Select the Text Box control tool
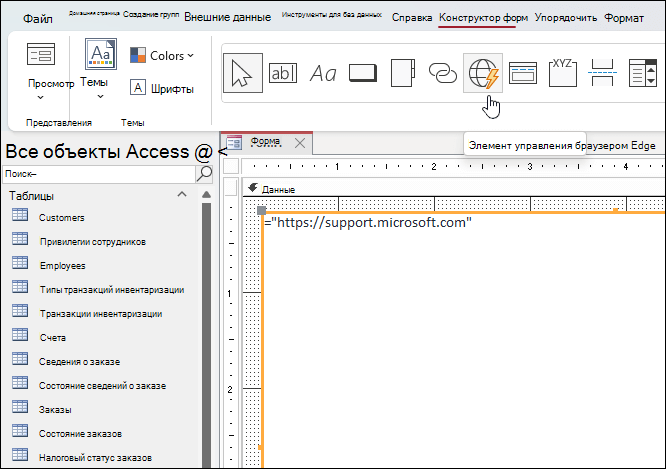The width and height of the screenshot is (666, 469). click(x=282, y=73)
